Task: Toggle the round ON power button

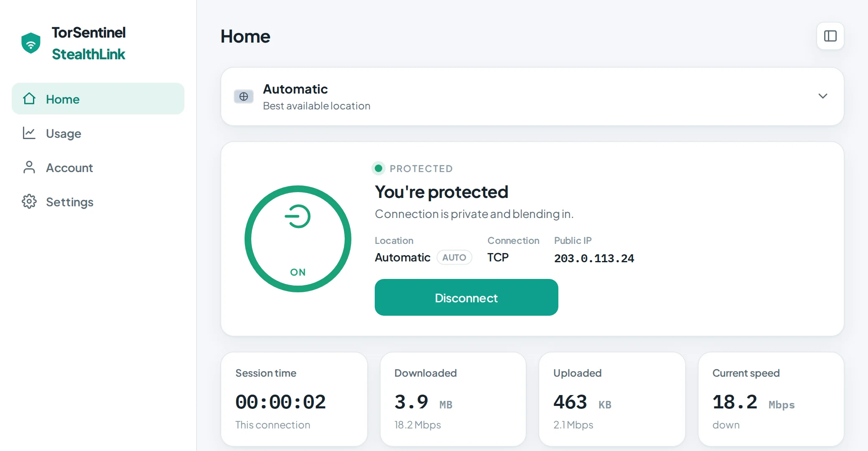Action: (298, 239)
